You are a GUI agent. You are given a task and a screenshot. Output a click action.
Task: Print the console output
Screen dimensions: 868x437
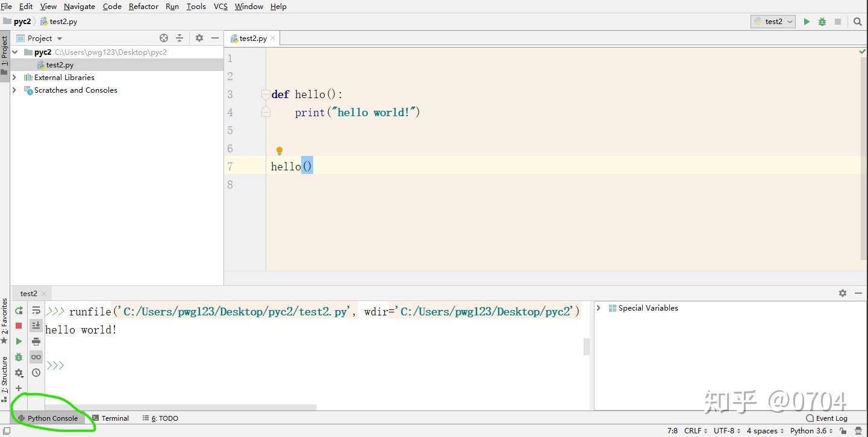tap(36, 341)
